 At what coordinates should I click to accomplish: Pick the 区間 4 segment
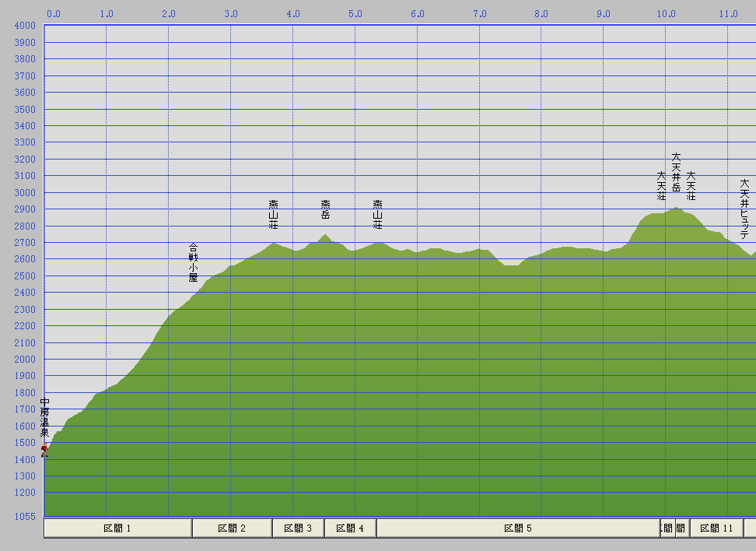350,528
